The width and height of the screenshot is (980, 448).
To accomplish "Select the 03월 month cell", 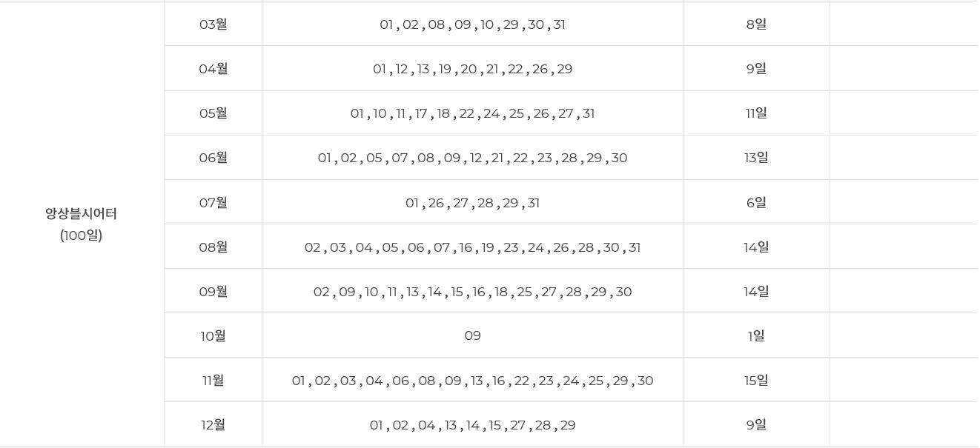I will pyautogui.click(x=213, y=24).
